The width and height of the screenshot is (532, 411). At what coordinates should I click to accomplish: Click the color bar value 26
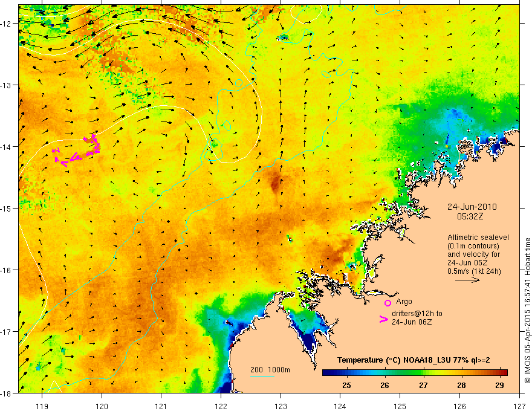pyautogui.click(x=384, y=385)
